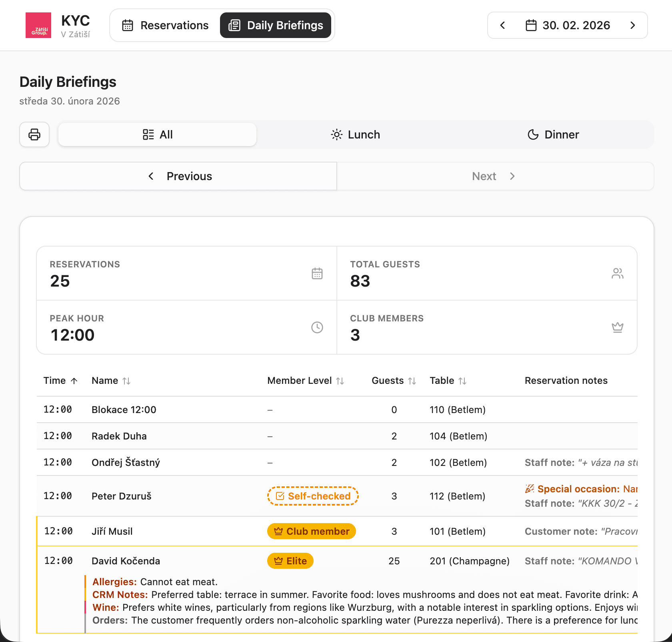This screenshot has width=672, height=642.
Task: Click the Previous button above the summary
Action: tap(178, 176)
